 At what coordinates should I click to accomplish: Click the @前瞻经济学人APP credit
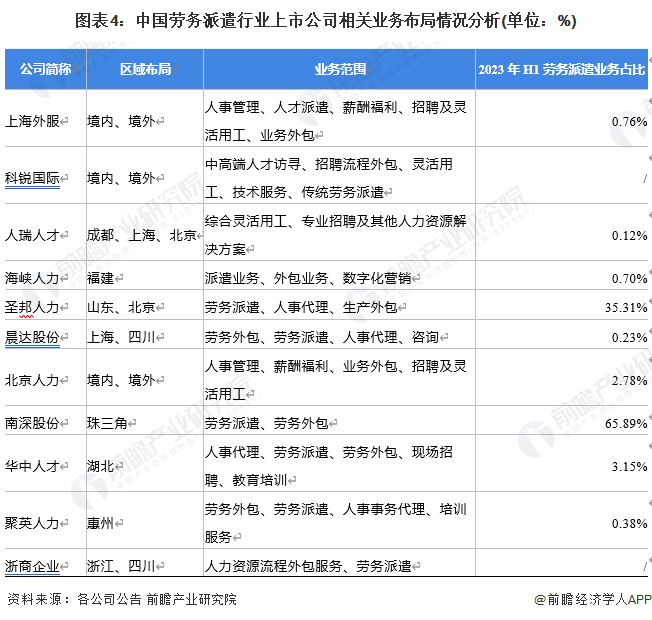[x=593, y=599]
